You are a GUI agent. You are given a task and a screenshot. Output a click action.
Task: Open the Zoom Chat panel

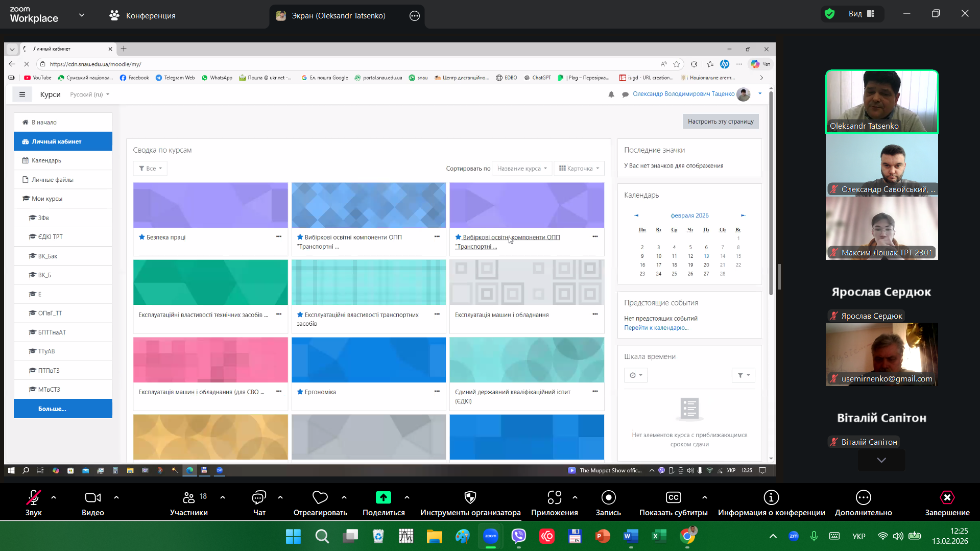pyautogui.click(x=259, y=498)
